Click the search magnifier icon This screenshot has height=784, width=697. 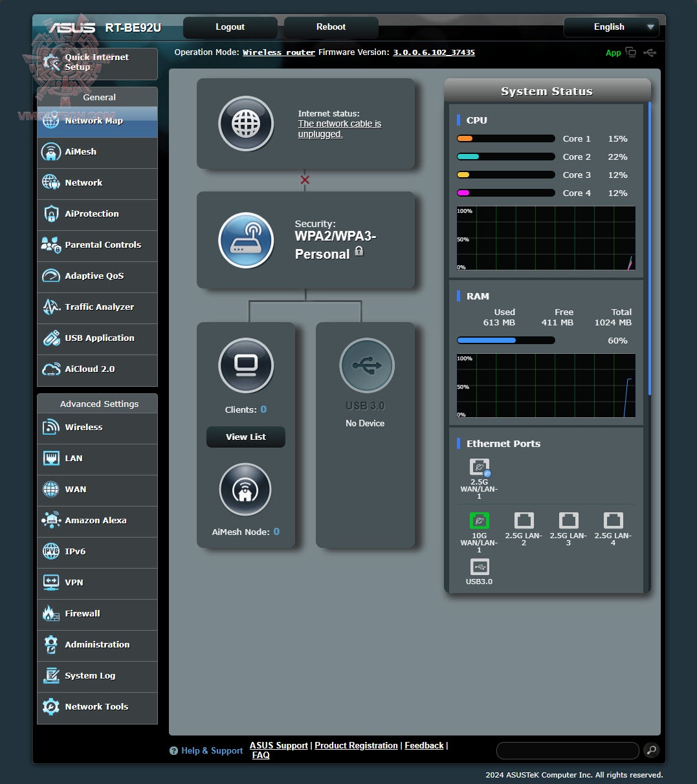pyautogui.click(x=651, y=750)
